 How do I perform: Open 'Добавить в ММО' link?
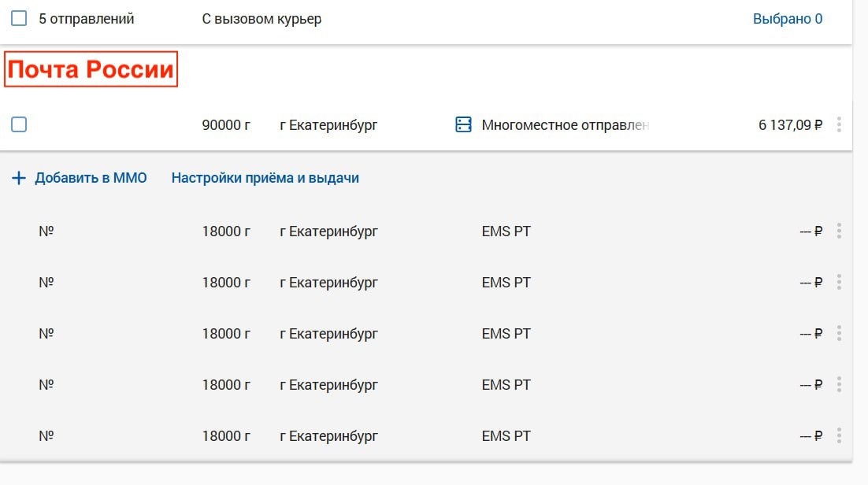click(91, 178)
